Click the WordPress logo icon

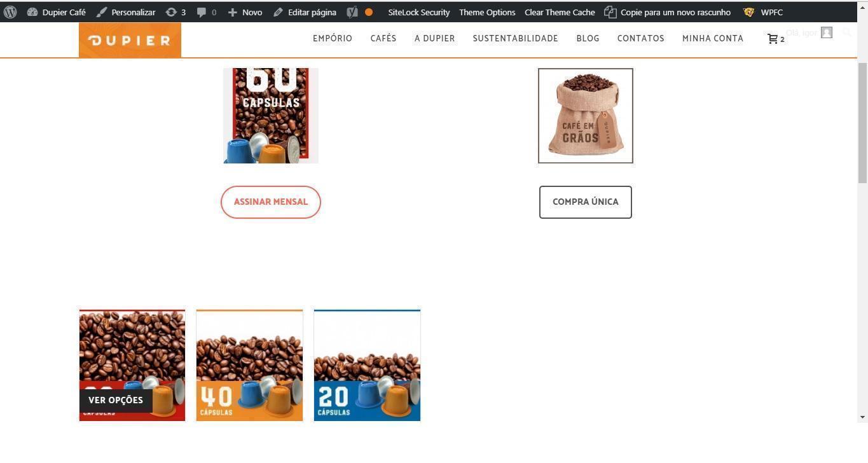(x=10, y=12)
